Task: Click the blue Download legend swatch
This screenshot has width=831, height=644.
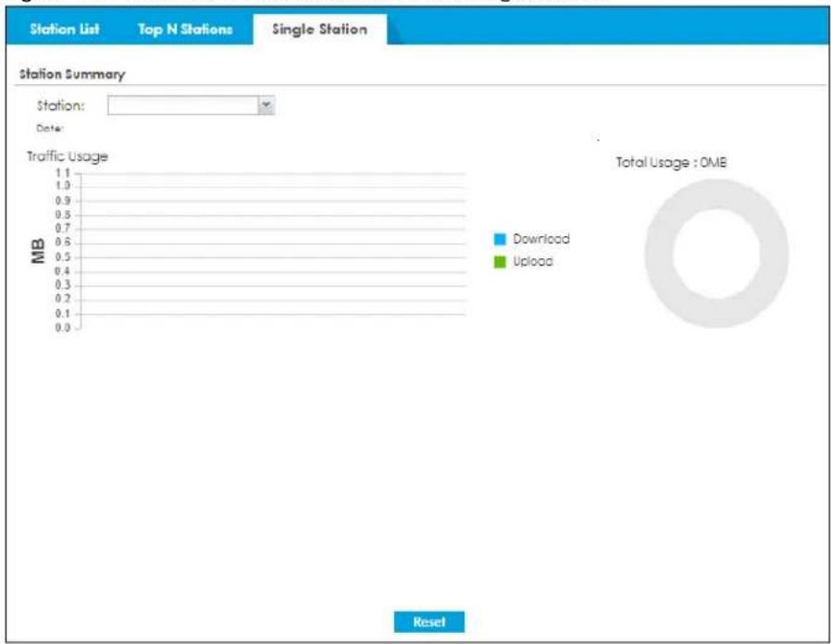Action: pyautogui.click(x=500, y=239)
